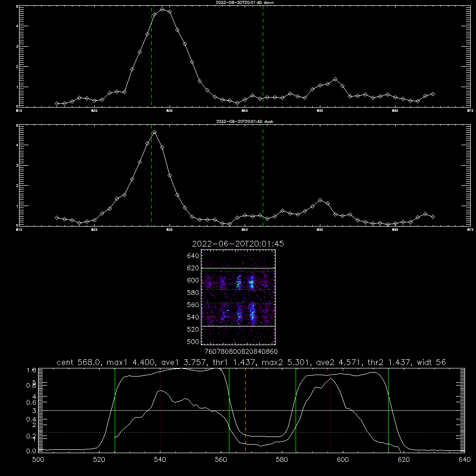Click the left green dashed line in dusk plot
The height and width of the screenshot is (476, 476).
tap(151, 176)
